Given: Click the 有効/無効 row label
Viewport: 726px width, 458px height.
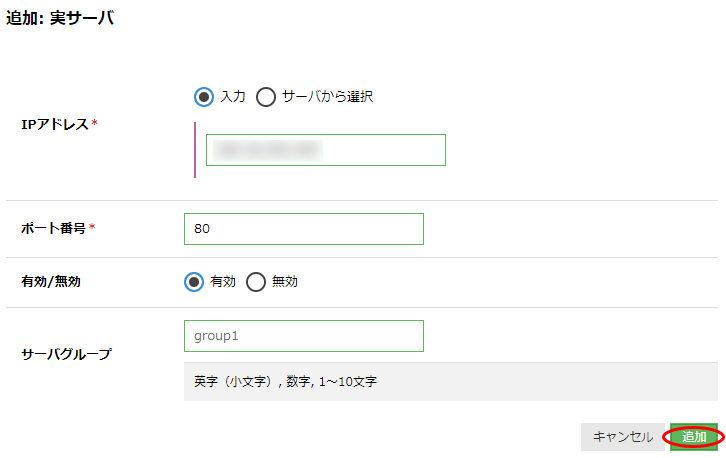Looking at the screenshot, I should [51, 282].
